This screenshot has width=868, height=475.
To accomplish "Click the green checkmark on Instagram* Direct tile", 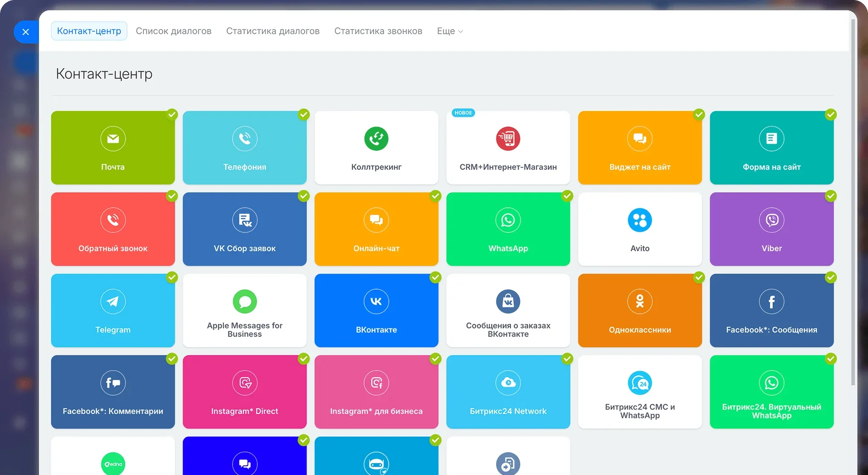I will click(304, 359).
